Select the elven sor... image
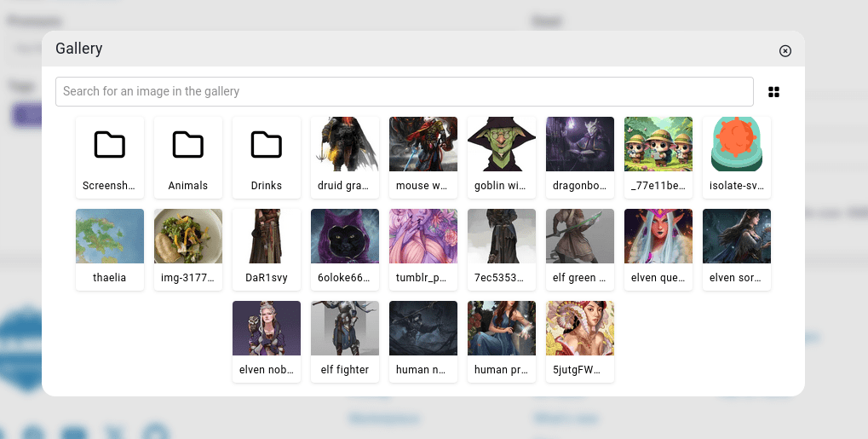868x439 pixels. 737,250
